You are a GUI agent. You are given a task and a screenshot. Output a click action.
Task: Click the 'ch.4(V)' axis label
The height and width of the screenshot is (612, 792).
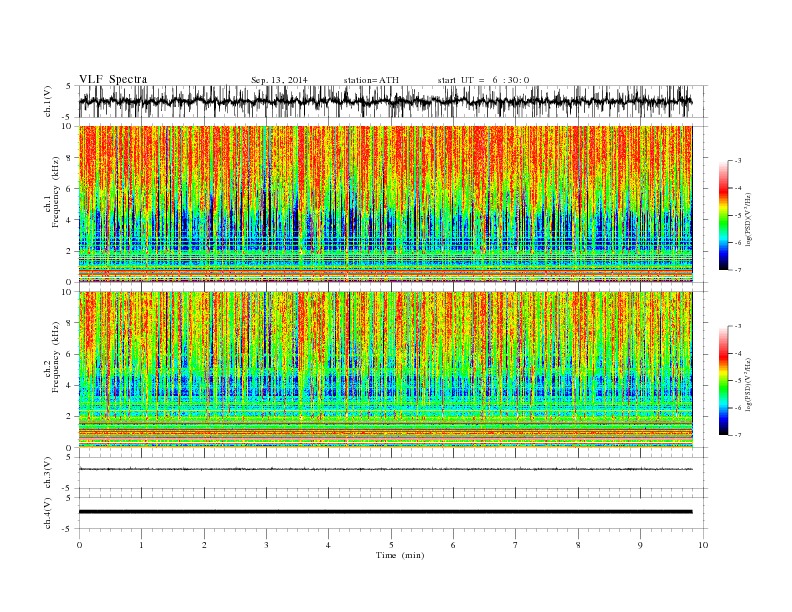48,514
